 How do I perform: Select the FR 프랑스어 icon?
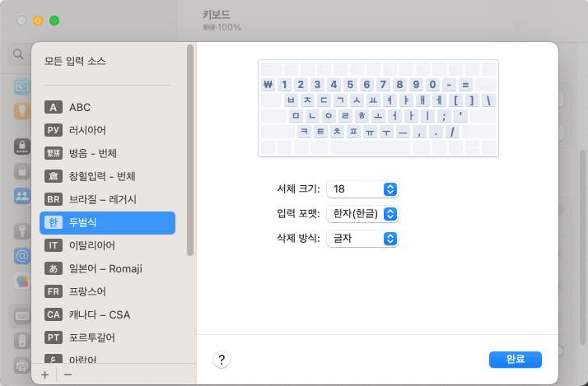[x=54, y=291]
